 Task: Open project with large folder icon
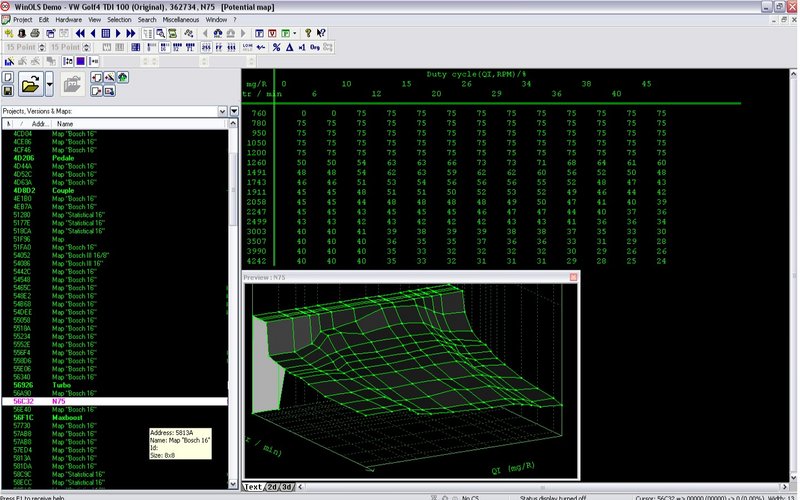[x=31, y=84]
